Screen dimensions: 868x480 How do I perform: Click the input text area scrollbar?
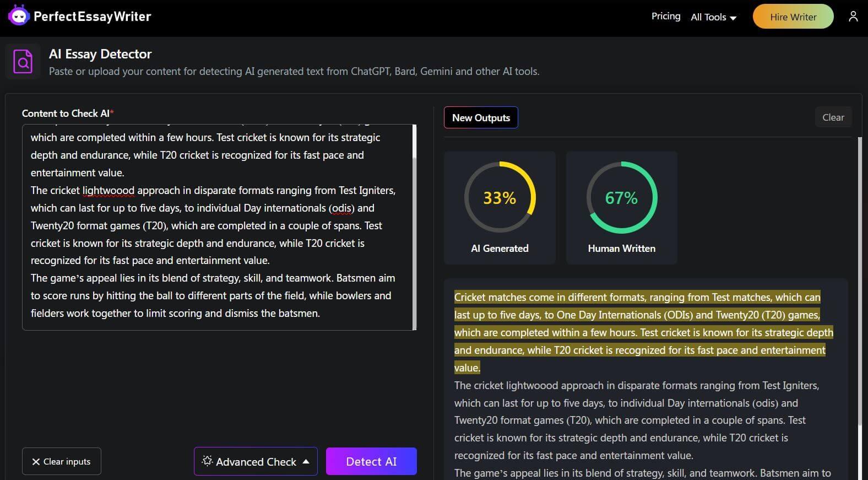414,226
